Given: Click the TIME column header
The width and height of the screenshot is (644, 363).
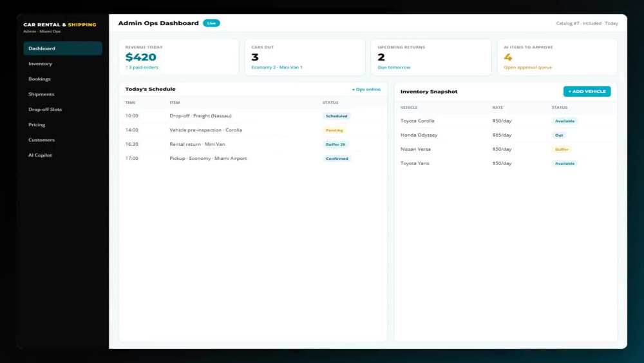Looking at the screenshot, I should coord(130,103).
